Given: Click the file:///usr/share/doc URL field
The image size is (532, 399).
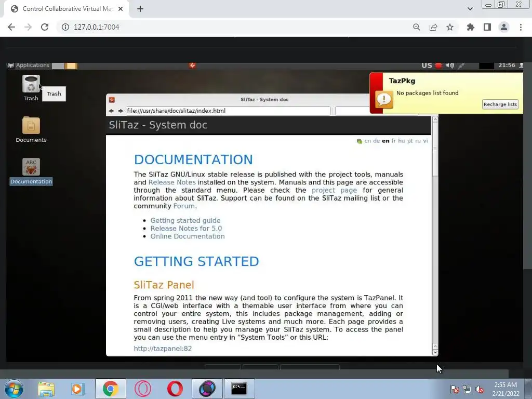Looking at the screenshot, I should (228, 111).
